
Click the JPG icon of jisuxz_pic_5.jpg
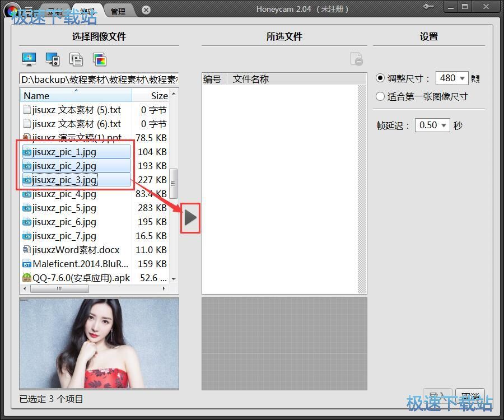pyautogui.click(x=27, y=208)
